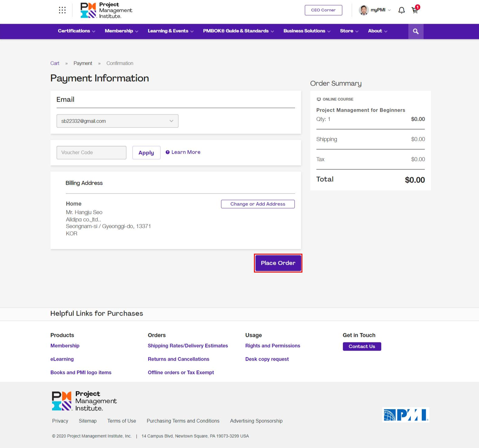The image size is (479, 448).
Task: Expand the Business Solutions menu
Action: coord(307,31)
